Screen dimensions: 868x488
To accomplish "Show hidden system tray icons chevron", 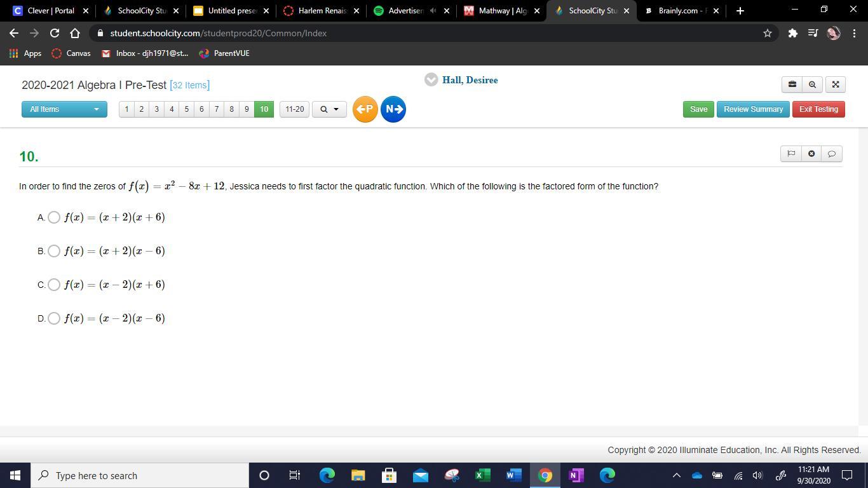I will pos(677,475).
